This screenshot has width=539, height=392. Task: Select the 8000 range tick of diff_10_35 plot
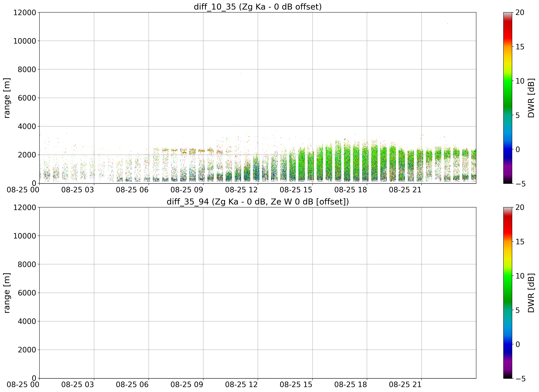[27, 70]
